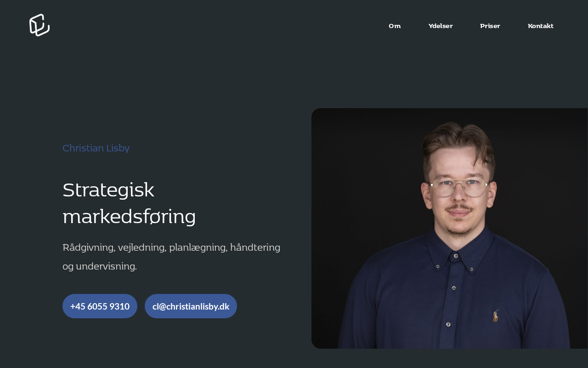Click the og undervisning text line
This screenshot has height=368, width=588.
click(x=100, y=266)
